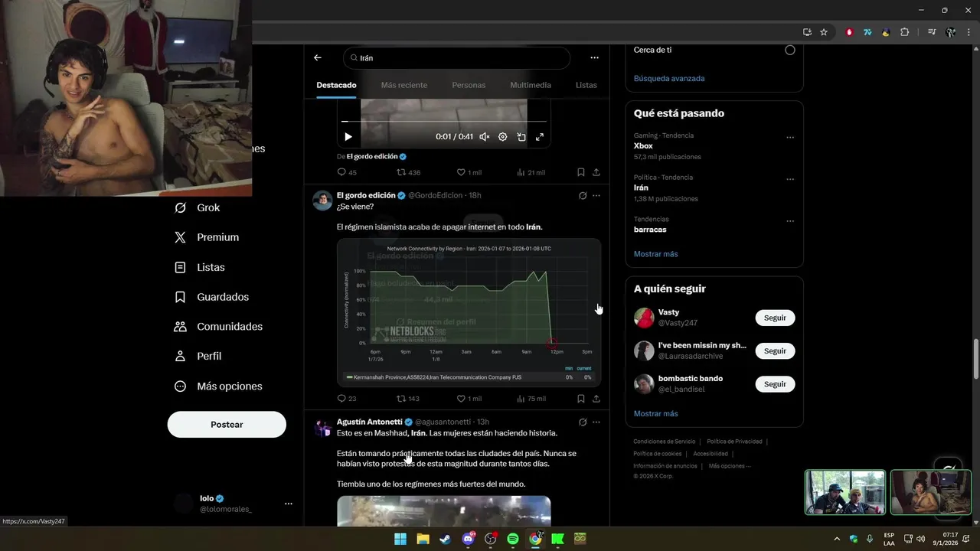980x551 pixels.
Task: Open more menu on Agustín Antonetti post
Action: pos(596,422)
